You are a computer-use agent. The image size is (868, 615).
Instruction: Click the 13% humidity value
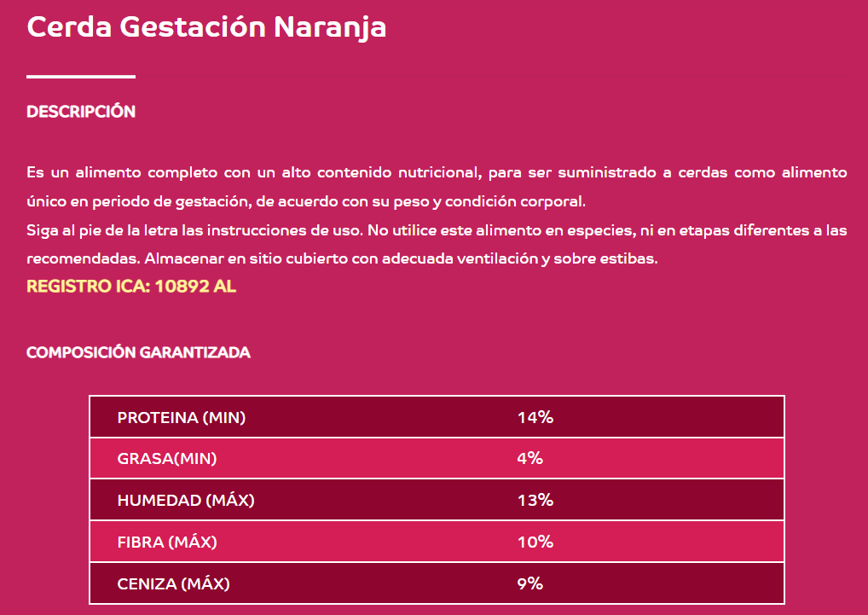(x=535, y=501)
